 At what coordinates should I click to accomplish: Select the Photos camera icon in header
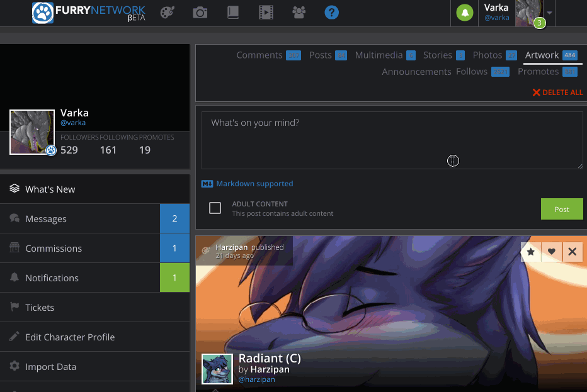[x=200, y=13]
